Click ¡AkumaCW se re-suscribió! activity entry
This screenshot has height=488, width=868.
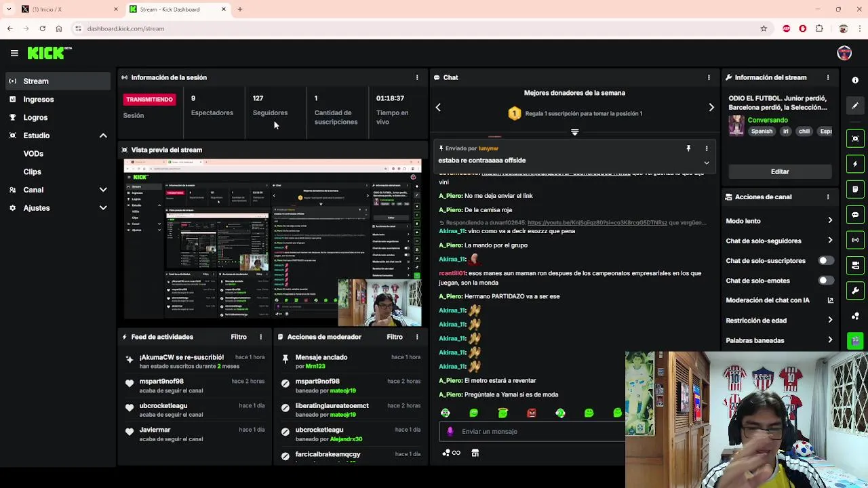[x=195, y=361]
